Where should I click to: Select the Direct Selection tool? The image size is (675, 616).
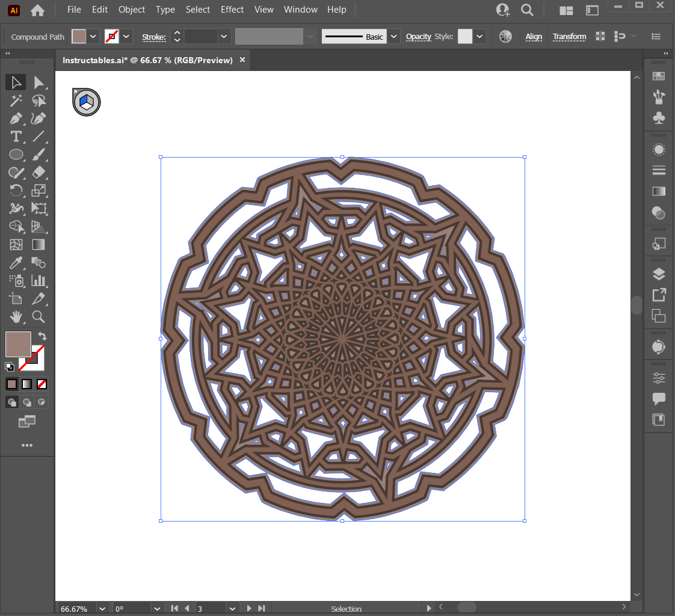coord(39,82)
